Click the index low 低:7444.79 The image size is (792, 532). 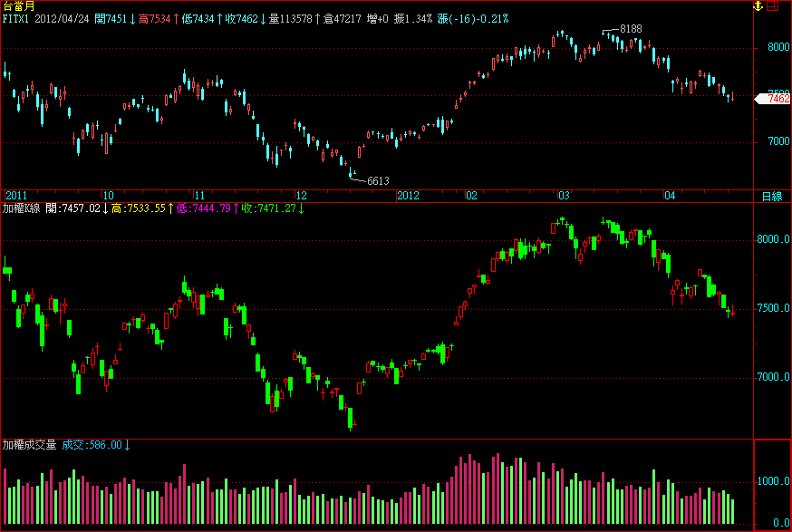click(204, 208)
